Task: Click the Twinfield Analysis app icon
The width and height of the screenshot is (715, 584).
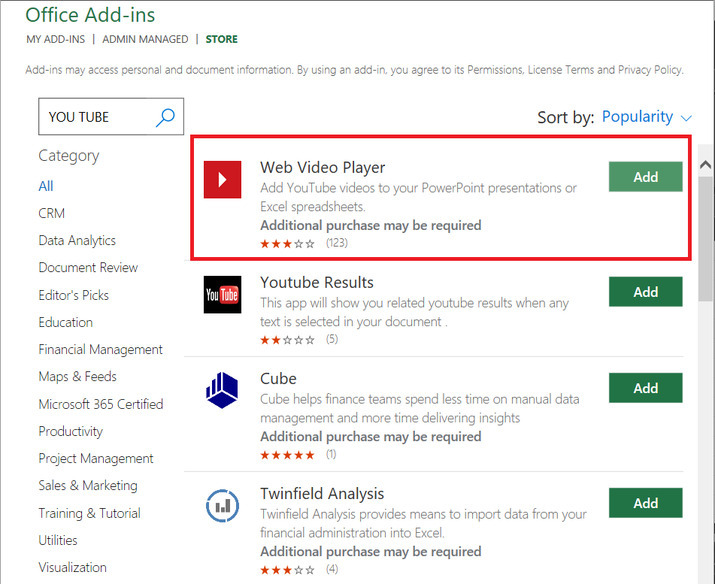Action: (222, 505)
